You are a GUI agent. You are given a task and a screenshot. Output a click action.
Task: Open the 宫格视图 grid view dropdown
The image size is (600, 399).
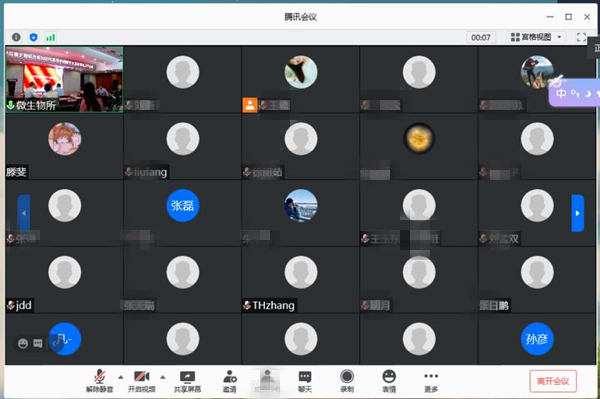(x=536, y=37)
